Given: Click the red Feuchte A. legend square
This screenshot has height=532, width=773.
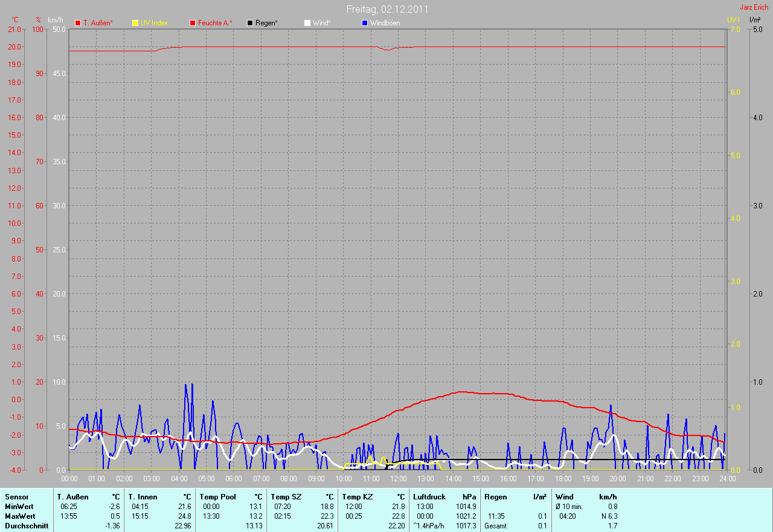Looking at the screenshot, I should [x=193, y=23].
